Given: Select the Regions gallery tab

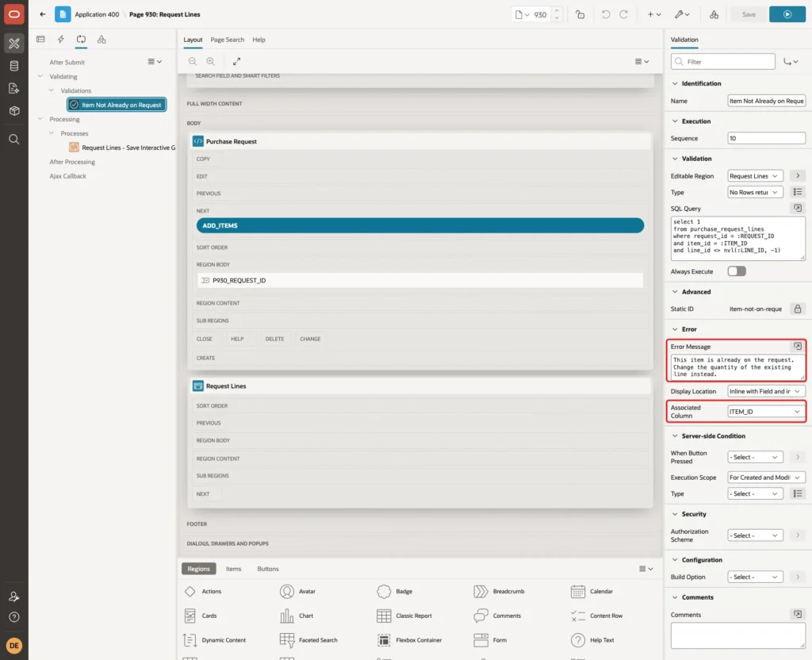Looking at the screenshot, I should click(198, 569).
